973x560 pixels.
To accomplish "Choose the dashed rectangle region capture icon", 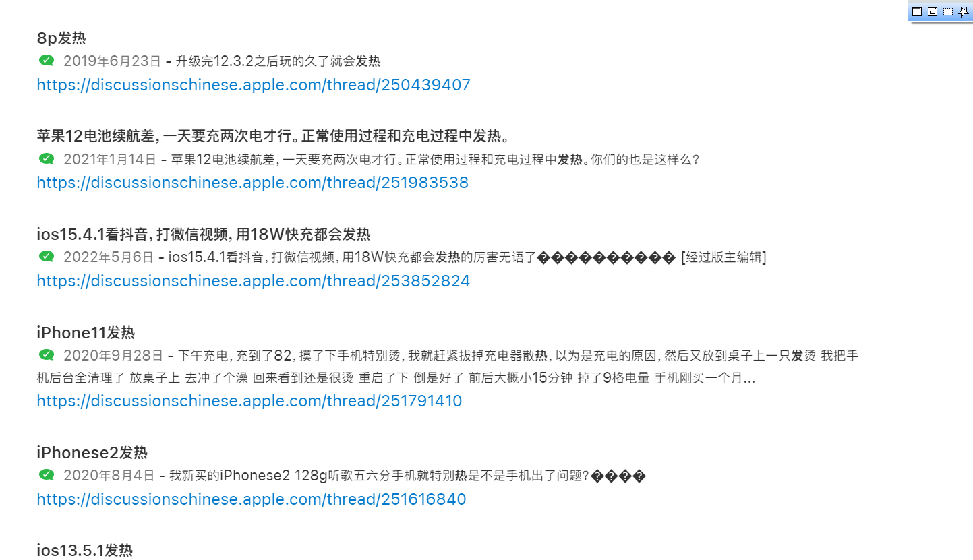I will coord(948,11).
